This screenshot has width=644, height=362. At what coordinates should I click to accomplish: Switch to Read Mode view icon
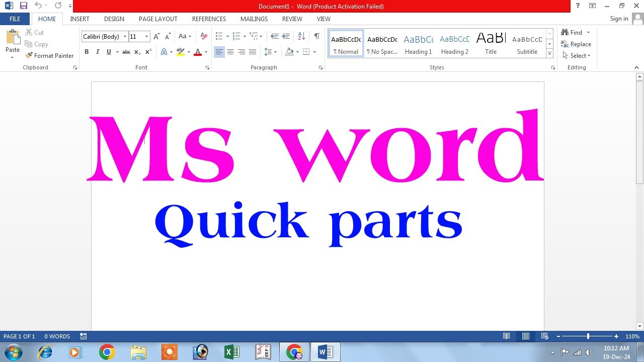tap(507, 336)
